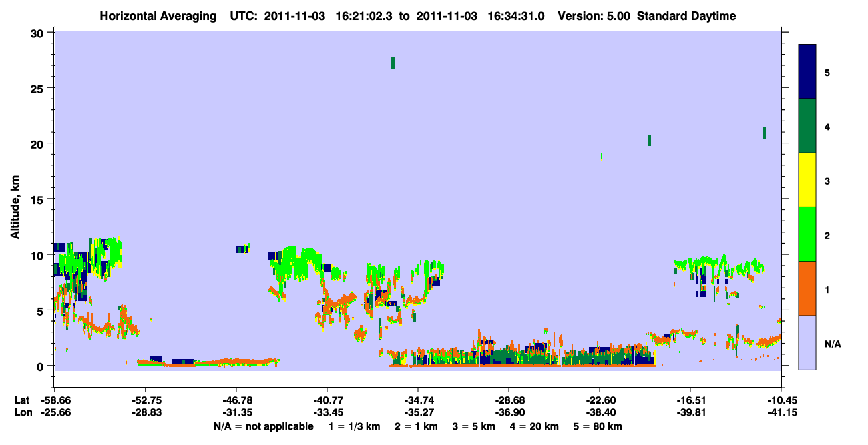Screen dimensions: 868x445
Task: Click the orange colorbar segment labeled 1
Action: [807, 288]
